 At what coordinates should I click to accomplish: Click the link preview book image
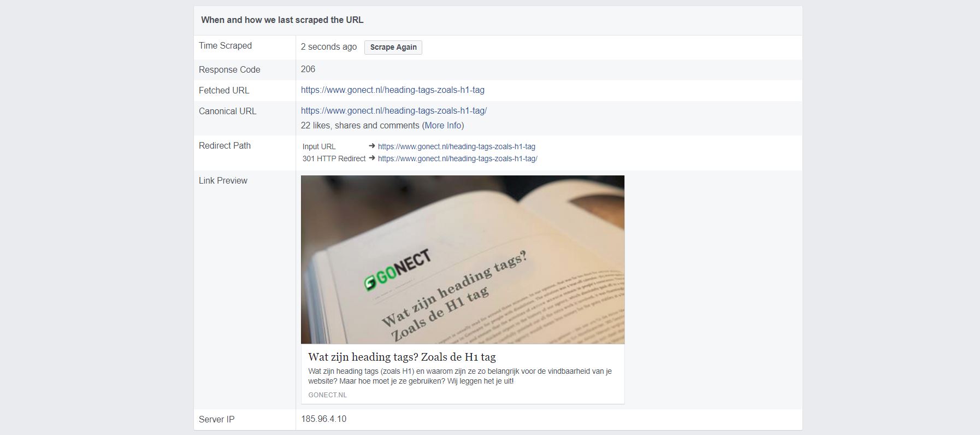[x=463, y=260]
